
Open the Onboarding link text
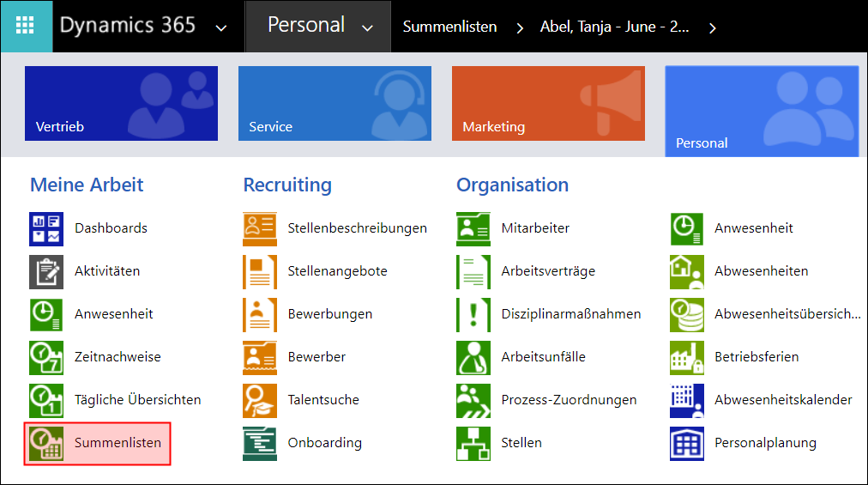(324, 443)
